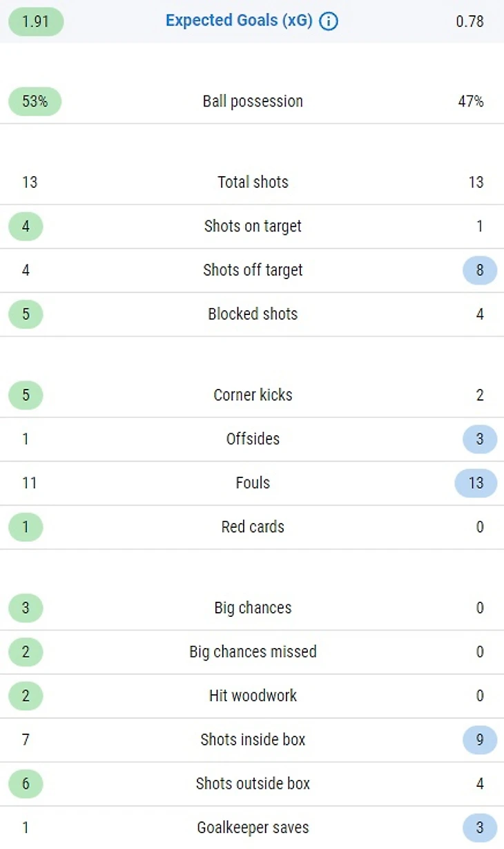The width and height of the screenshot is (504, 849).
Task: Click the Big chances green badge
Action: click(26, 608)
